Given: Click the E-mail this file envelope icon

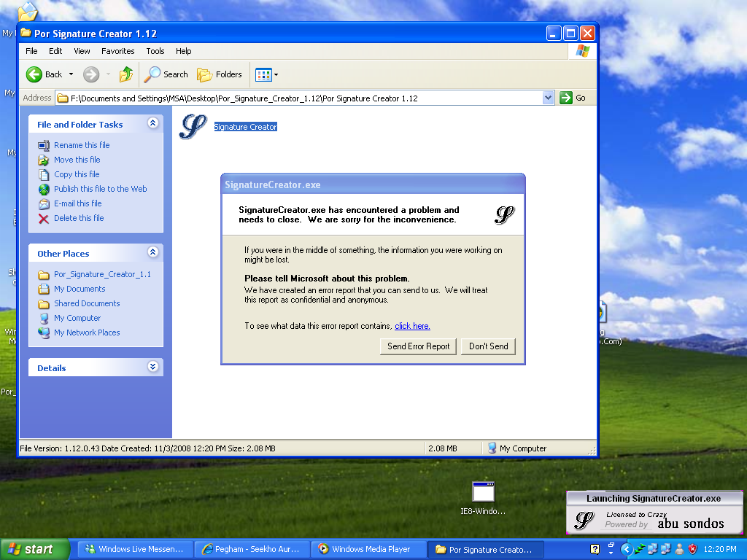Looking at the screenshot, I should coord(44,204).
